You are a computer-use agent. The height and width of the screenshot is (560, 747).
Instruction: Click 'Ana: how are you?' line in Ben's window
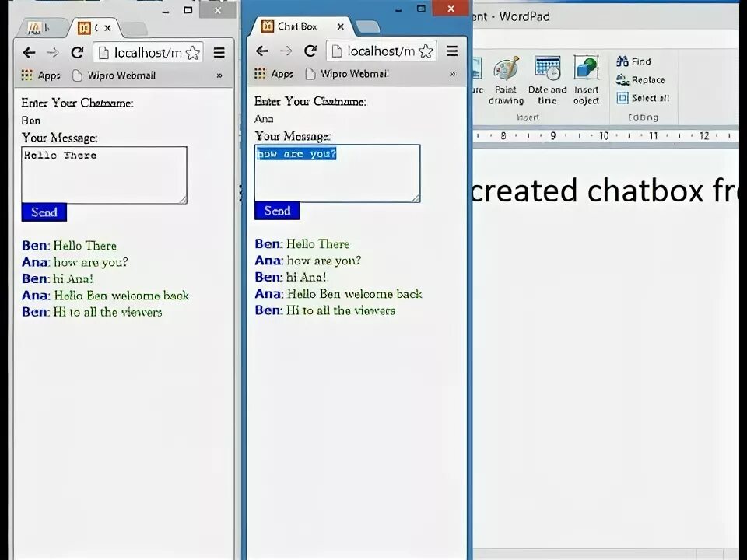pos(75,262)
